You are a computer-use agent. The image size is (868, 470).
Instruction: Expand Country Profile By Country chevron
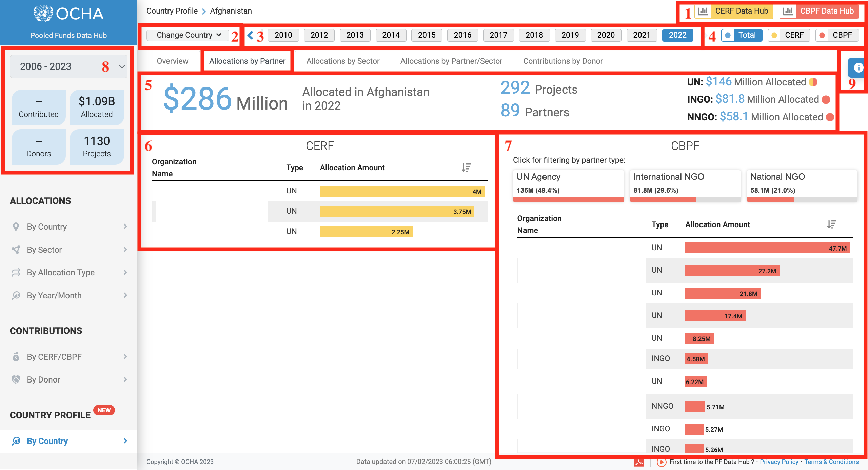(x=125, y=441)
